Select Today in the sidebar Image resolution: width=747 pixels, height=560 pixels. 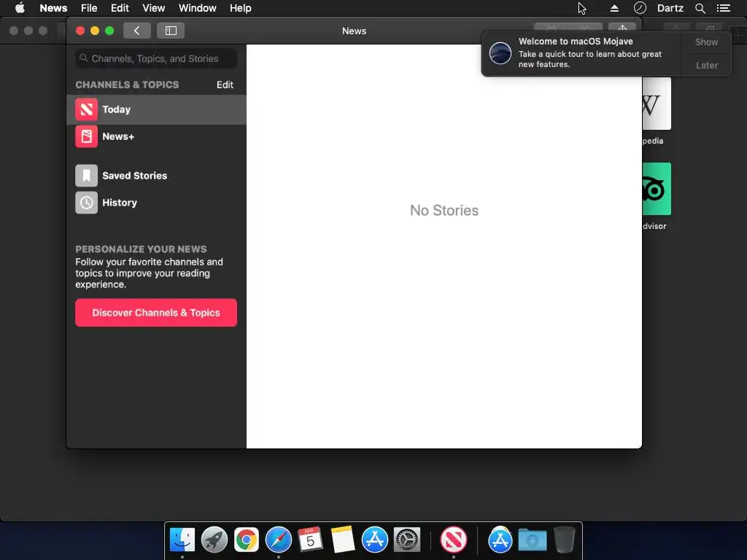click(156, 109)
